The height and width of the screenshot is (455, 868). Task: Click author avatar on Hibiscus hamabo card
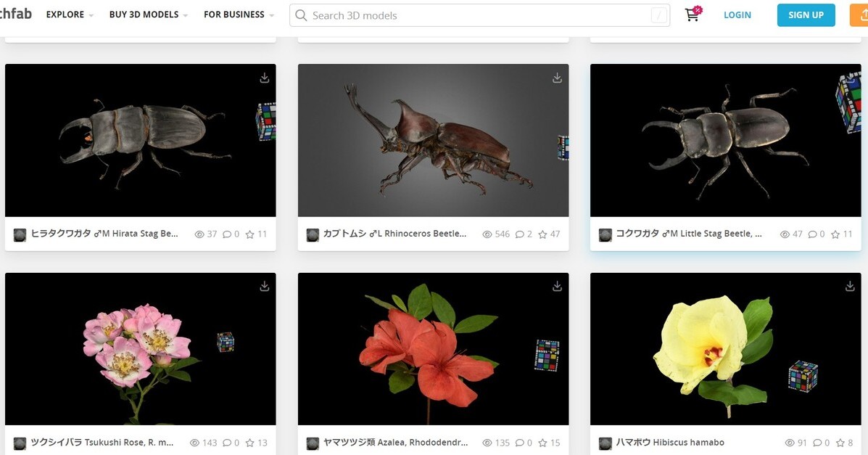click(605, 443)
